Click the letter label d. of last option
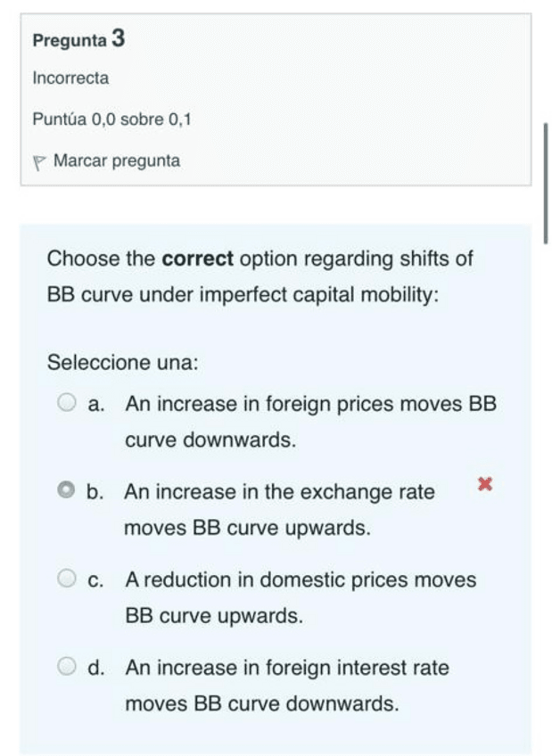Viewport: 552px width, 756px height. click(96, 668)
